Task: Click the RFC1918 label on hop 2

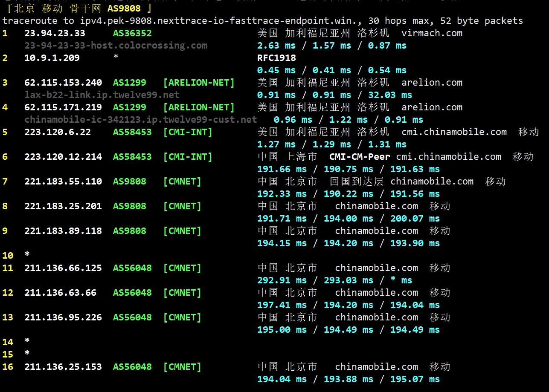Action: coord(276,58)
